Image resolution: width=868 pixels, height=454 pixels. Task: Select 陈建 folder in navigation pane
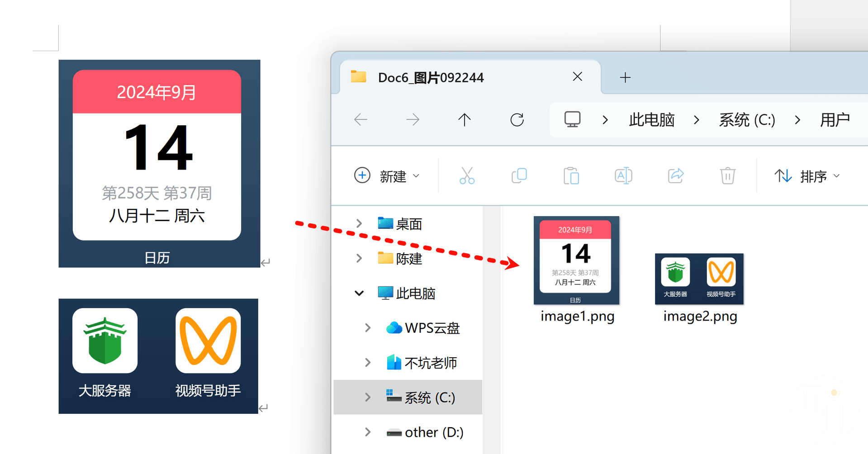point(400,258)
